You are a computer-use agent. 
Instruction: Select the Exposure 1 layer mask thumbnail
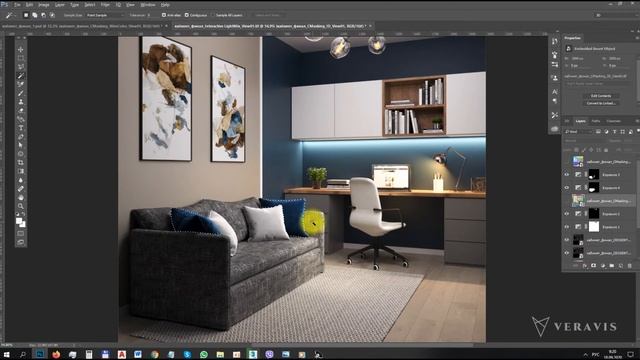pos(594,227)
